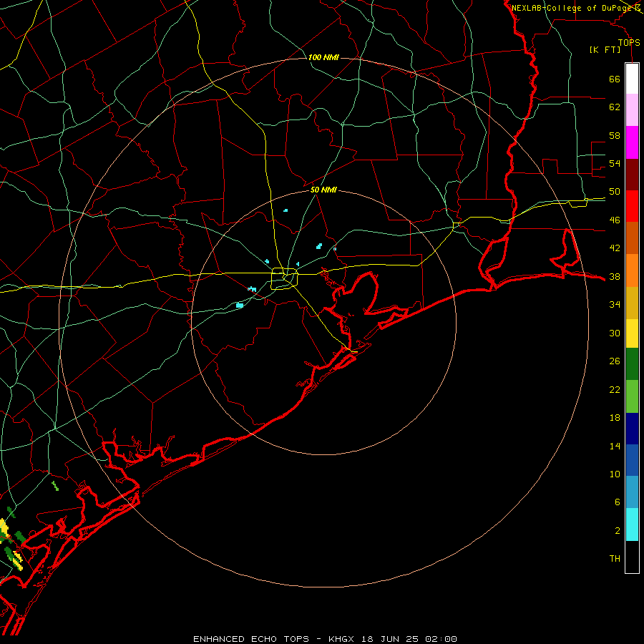Screen dimensions: 644x644
Task: Click the yellow echo blob at left edge
Action: (4, 528)
